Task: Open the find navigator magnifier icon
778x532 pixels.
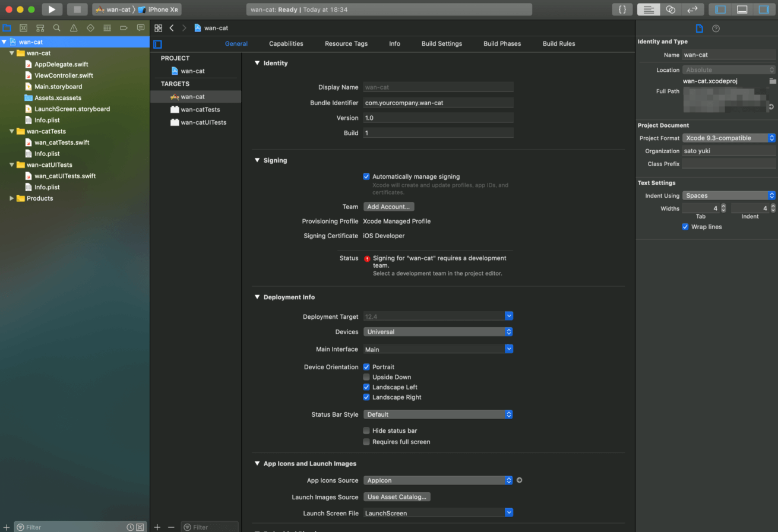Action: coord(56,28)
